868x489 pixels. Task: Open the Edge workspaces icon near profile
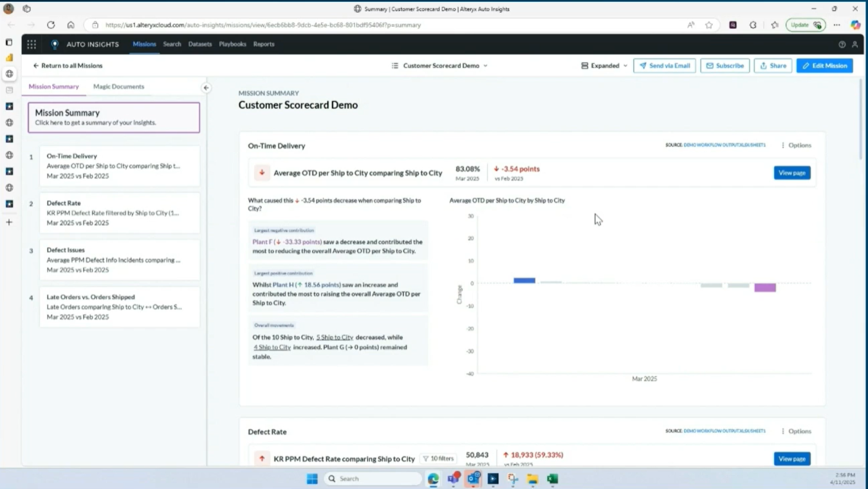(26, 8)
